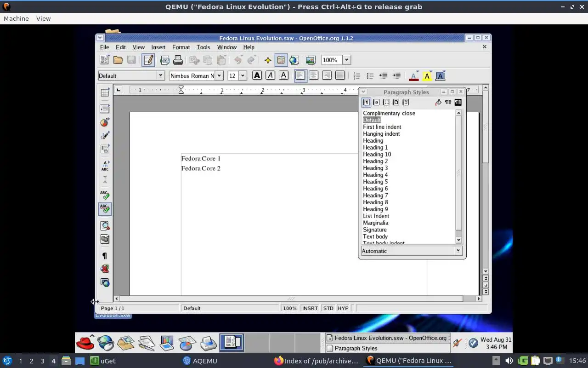Click Insert Fields tool in side toolbar

click(x=105, y=109)
